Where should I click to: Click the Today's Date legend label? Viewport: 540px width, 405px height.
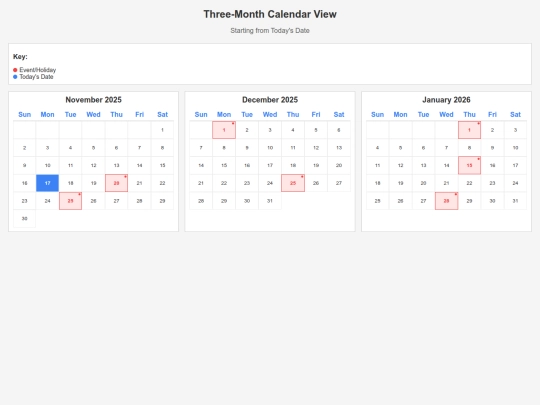tap(36, 77)
